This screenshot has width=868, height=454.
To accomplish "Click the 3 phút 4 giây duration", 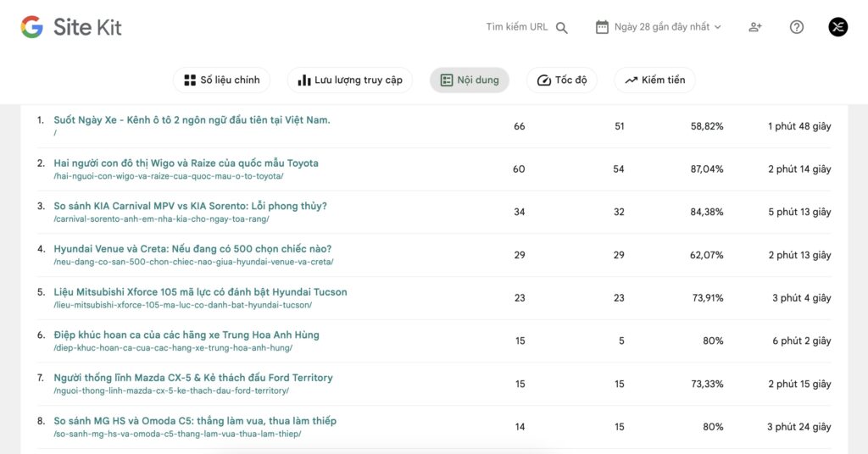I will click(802, 298).
